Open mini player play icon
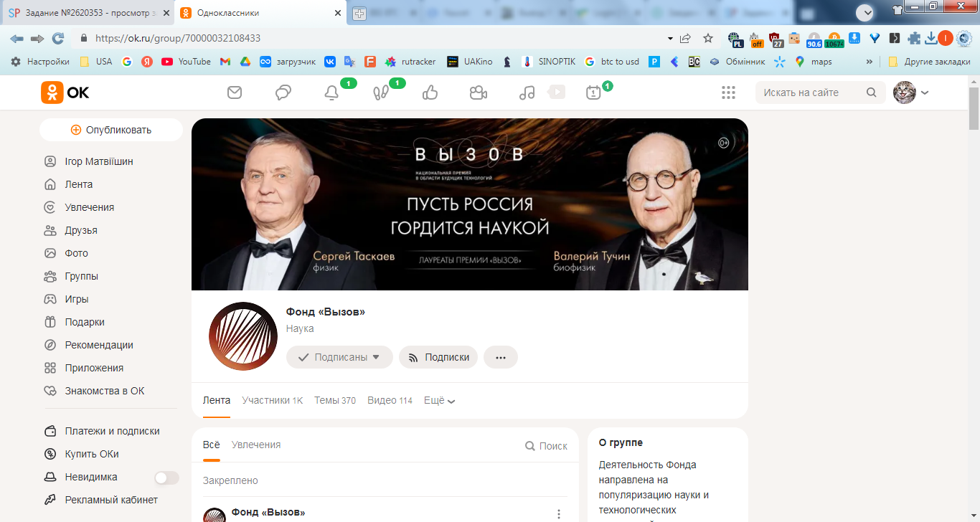 pos(556,92)
